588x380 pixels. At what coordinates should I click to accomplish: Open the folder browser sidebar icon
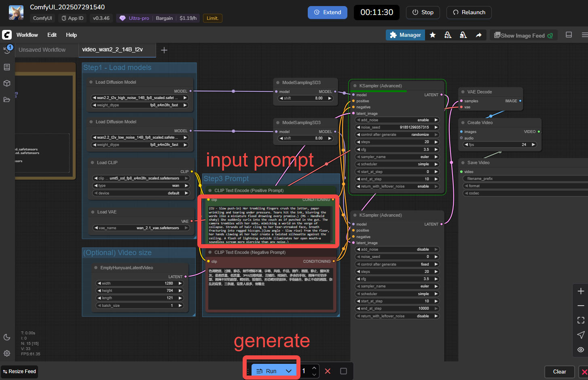pos(7,99)
